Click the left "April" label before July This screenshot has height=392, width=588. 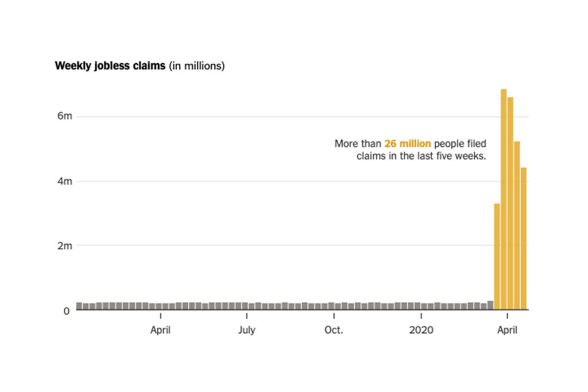point(160,330)
